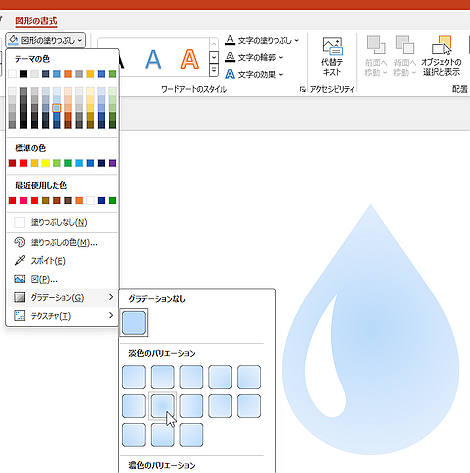The width and height of the screenshot is (470, 473).
Task: Open the 図形の塗りつぶし dropdown button
Action: (46, 40)
